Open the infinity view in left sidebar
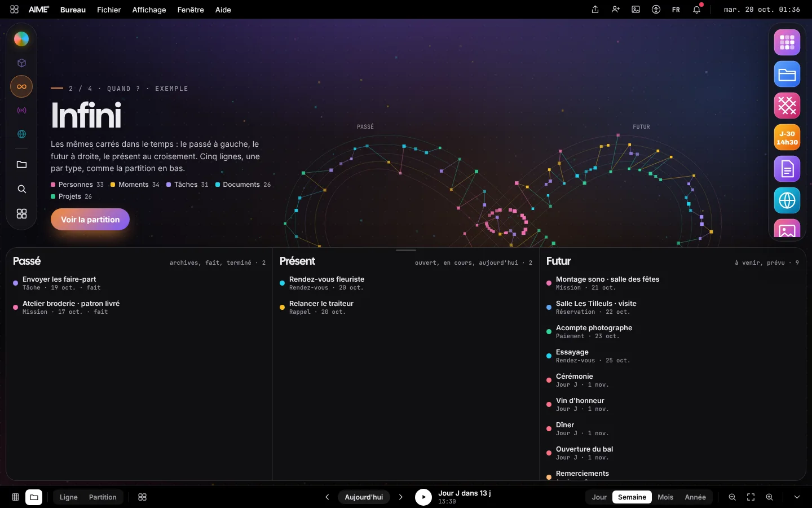 point(21,86)
